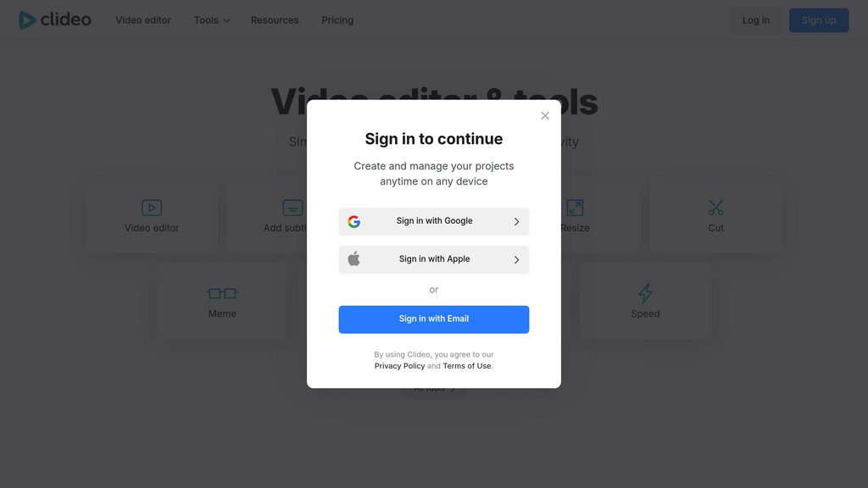Click the Google logo icon

click(353, 221)
